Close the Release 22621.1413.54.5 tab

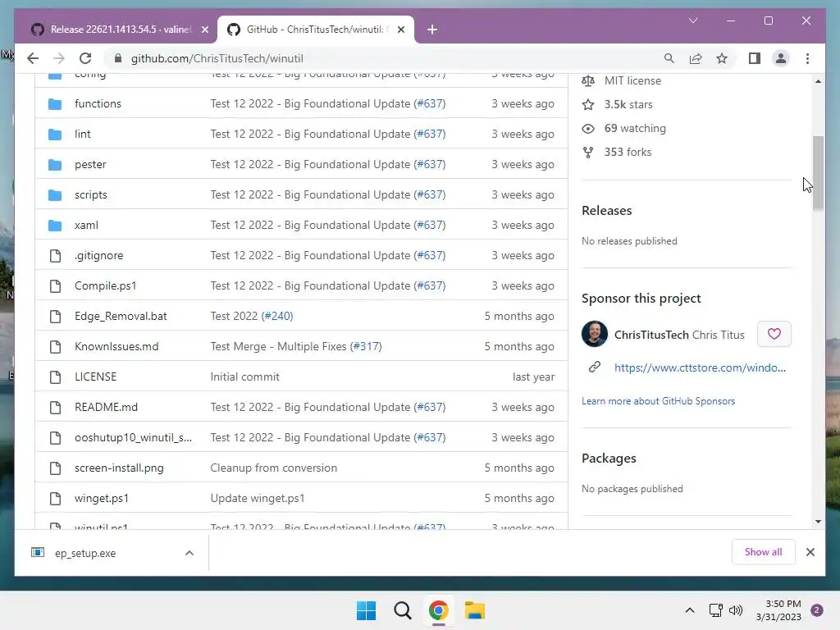pos(204,30)
